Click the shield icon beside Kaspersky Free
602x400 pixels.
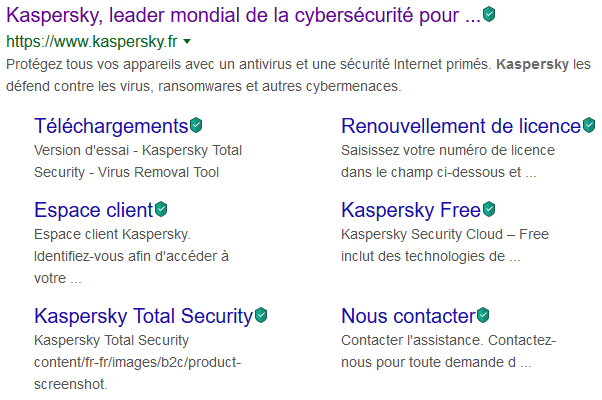coord(489,210)
